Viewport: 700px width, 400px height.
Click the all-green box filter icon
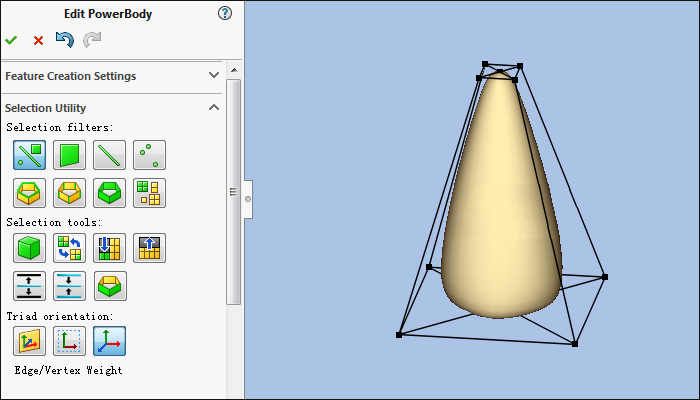[x=109, y=193]
